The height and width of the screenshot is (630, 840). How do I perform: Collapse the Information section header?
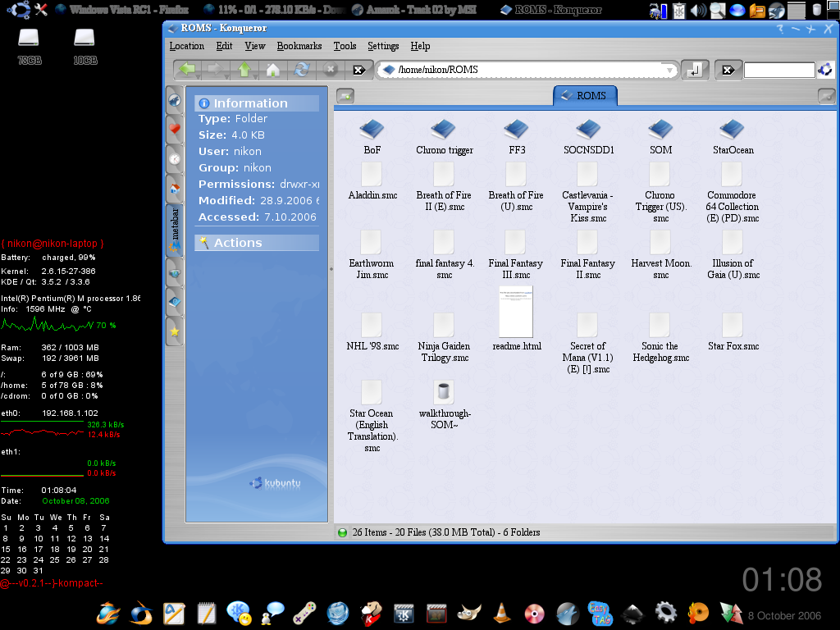[x=257, y=103]
